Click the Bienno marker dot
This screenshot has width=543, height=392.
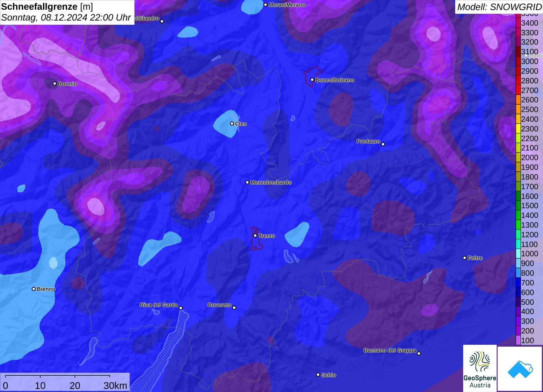point(34,288)
